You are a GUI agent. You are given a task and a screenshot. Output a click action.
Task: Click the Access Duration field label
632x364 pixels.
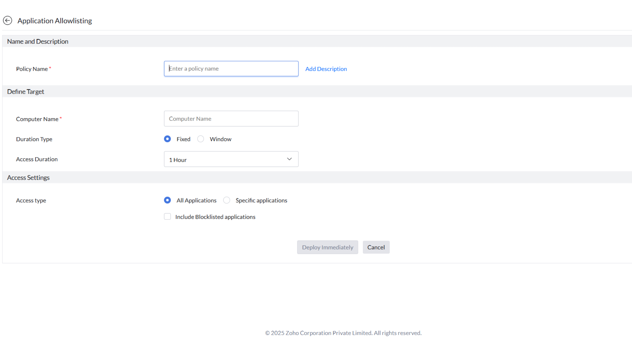(37, 159)
